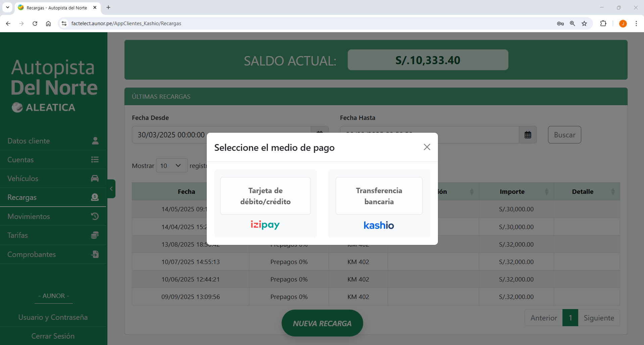The width and height of the screenshot is (644, 345).
Task: Open calendar picker for Fecha Hasta
Action: click(x=528, y=135)
